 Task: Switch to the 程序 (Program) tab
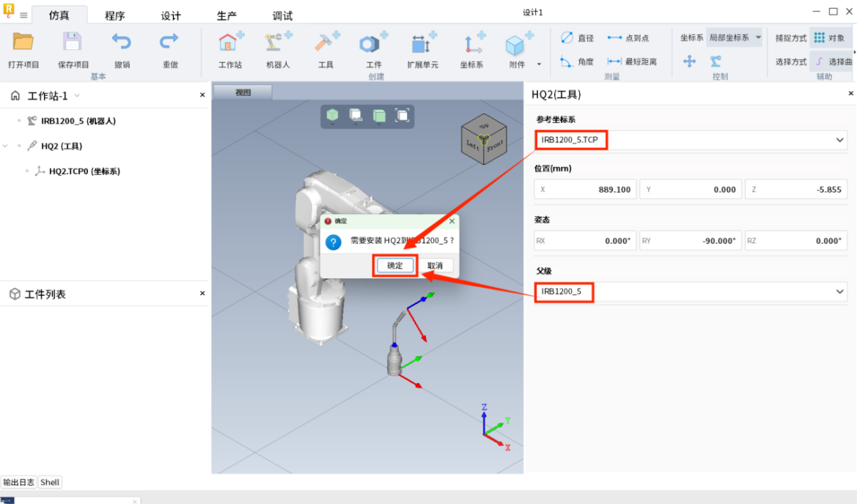click(x=114, y=15)
